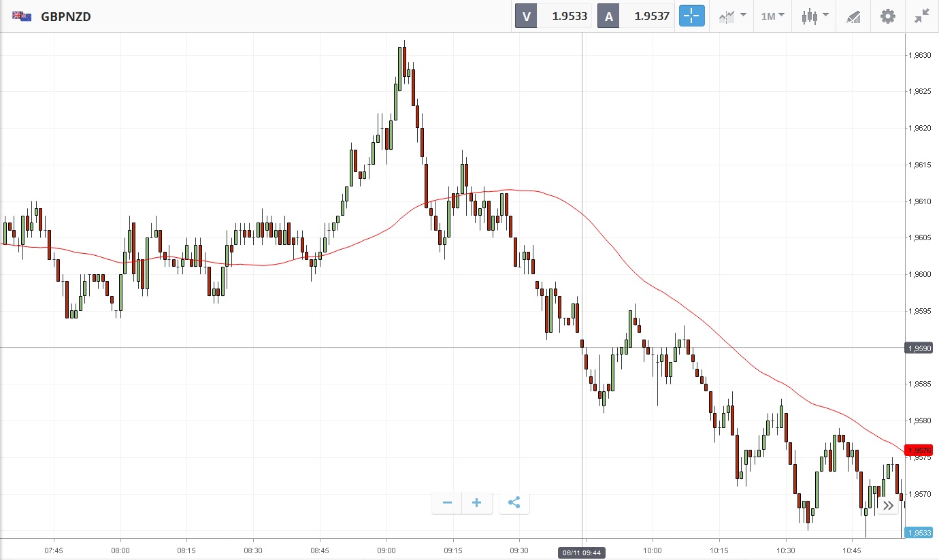Click the collapse fullscreen arrows icon
The width and height of the screenshot is (939, 560).
(x=922, y=16)
